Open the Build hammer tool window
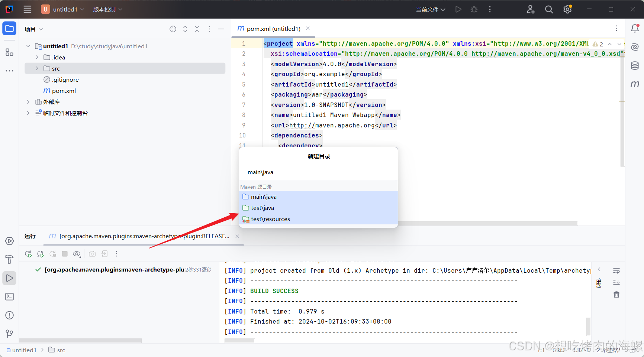Image resolution: width=644 pixels, height=357 pixels. pyautogui.click(x=9, y=259)
